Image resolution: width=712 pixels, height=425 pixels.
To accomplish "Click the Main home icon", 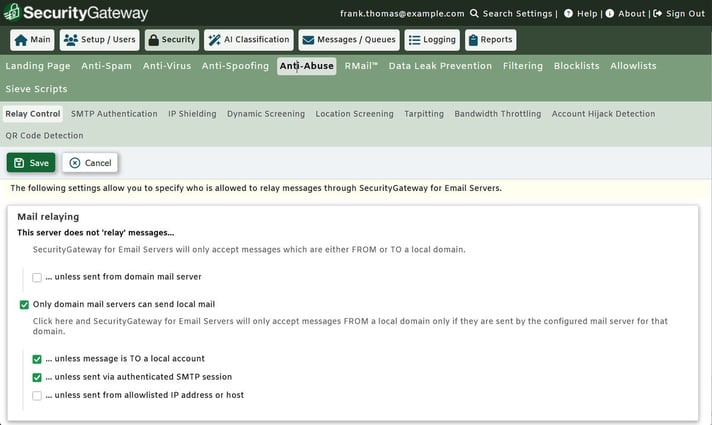I will pyautogui.click(x=21, y=40).
